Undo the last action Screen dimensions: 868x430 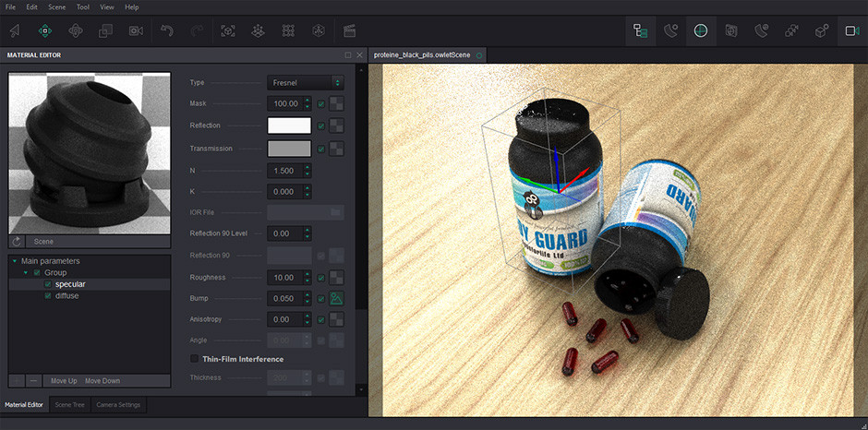(166, 31)
